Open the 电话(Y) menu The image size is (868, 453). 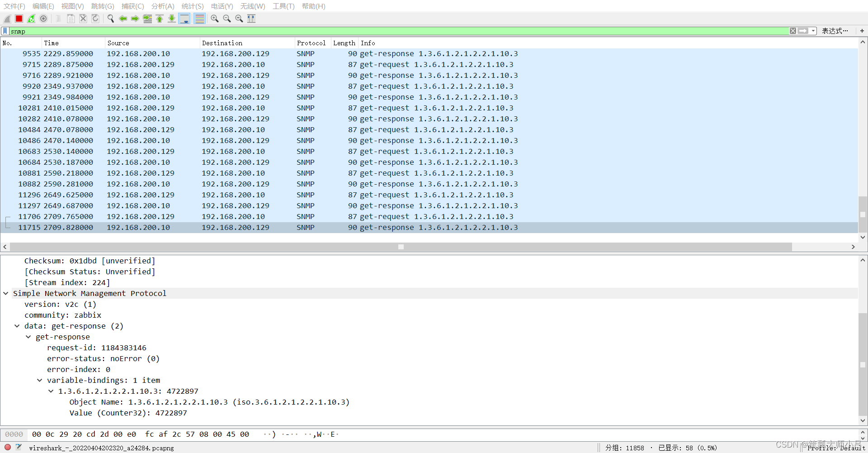(x=222, y=6)
